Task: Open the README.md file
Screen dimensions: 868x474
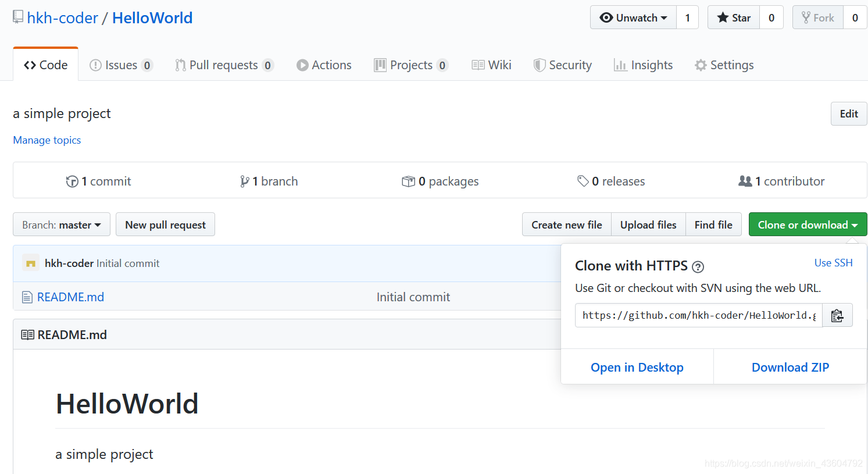Action: 70,297
